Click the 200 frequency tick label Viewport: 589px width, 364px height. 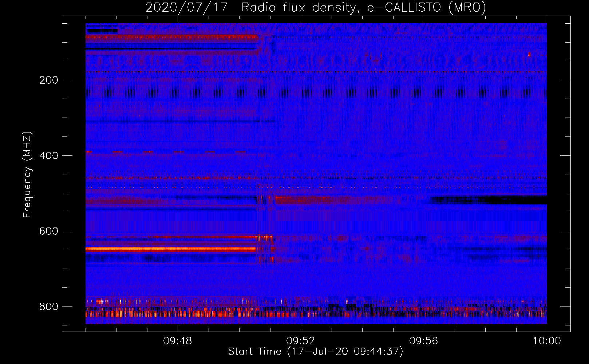pyautogui.click(x=49, y=80)
